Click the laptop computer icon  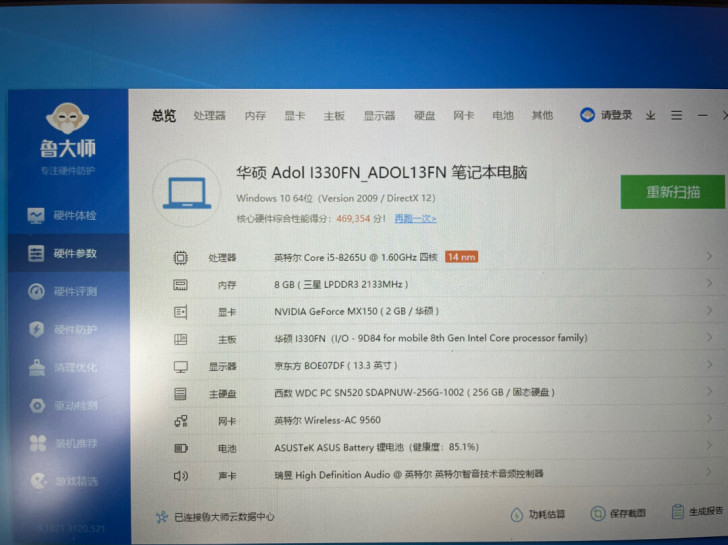click(187, 193)
